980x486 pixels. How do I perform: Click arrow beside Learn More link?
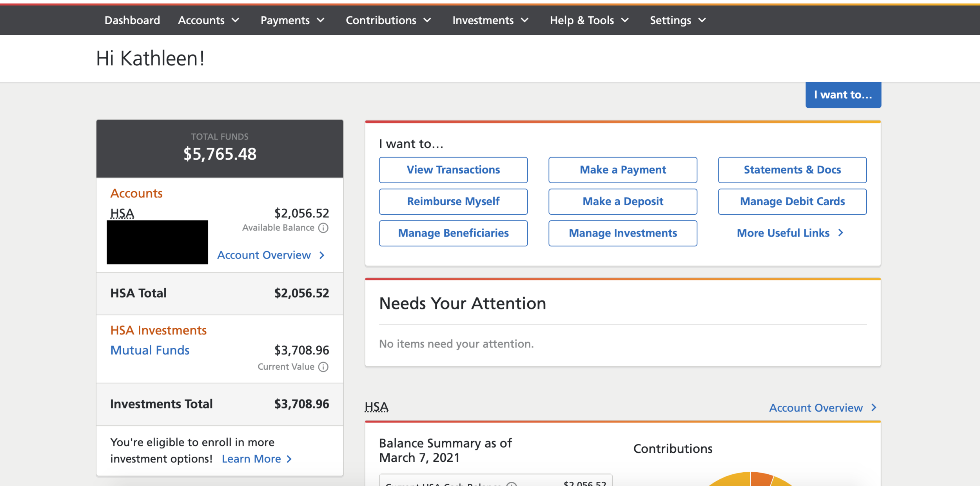[x=289, y=459]
